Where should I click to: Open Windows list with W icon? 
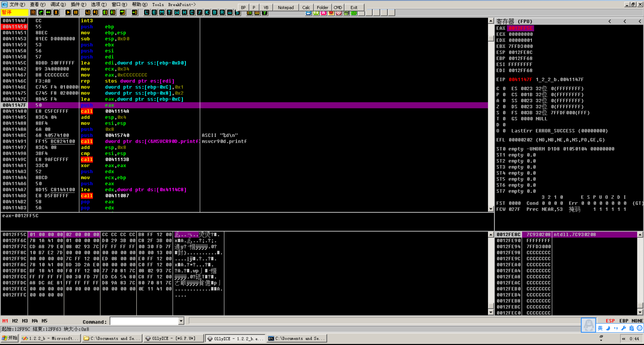pyautogui.click(x=177, y=12)
